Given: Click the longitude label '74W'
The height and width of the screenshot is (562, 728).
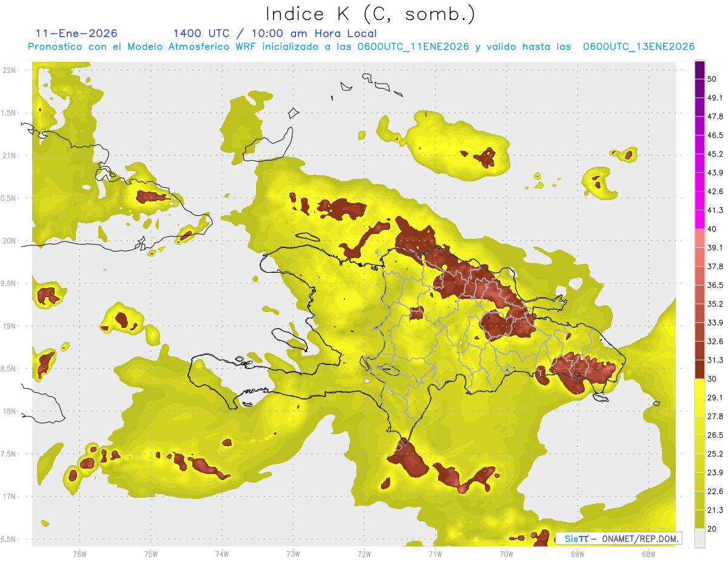Looking at the screenshot, I should [222, 554].
